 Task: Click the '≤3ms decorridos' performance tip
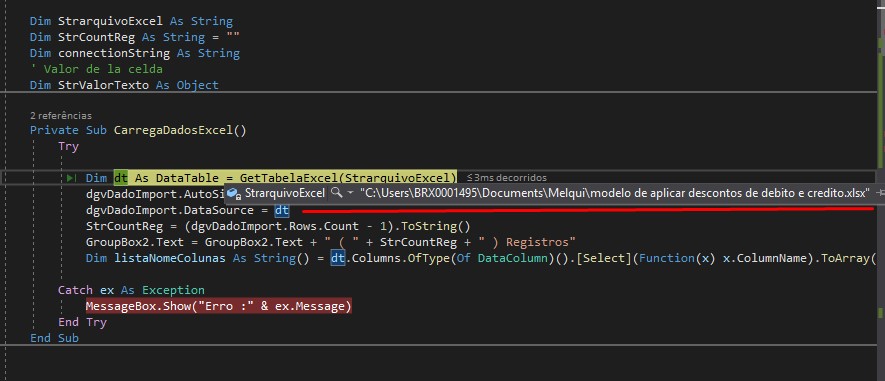pyautogui.click(x=507, y=178)
